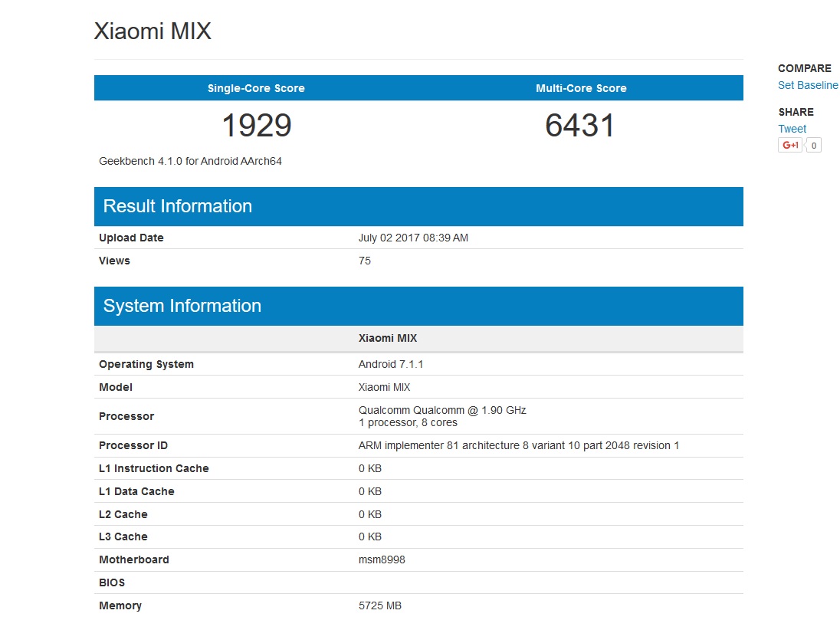Select the date July 02 2017 08:39 AM
The image size is (840, 630).
(x=413, y=238)
